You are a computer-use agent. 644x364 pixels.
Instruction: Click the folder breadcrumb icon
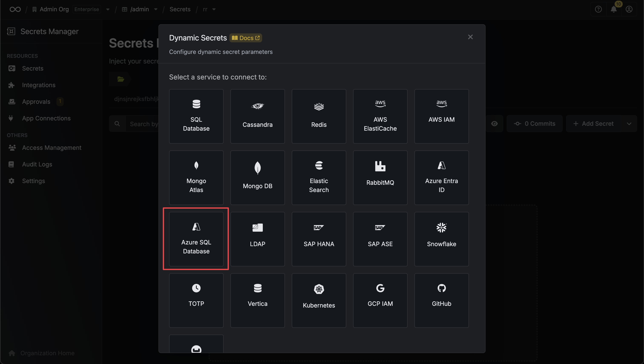pos(121,79)
